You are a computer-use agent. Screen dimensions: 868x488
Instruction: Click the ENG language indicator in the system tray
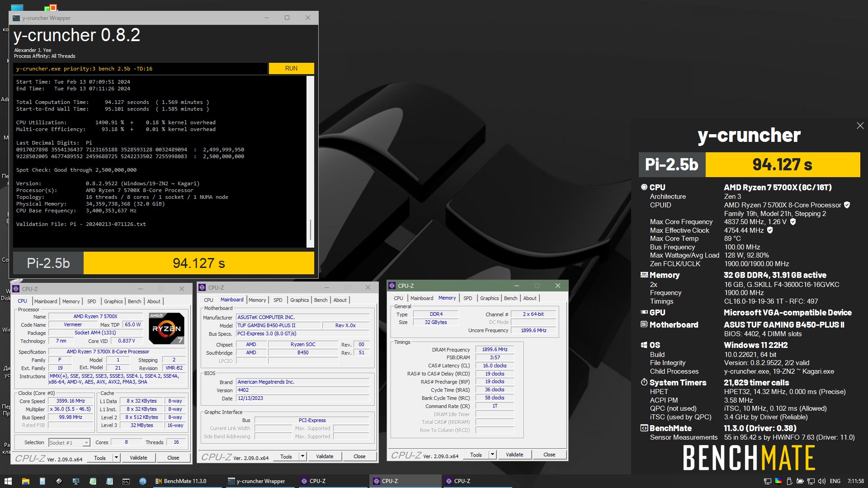point(835,481)
